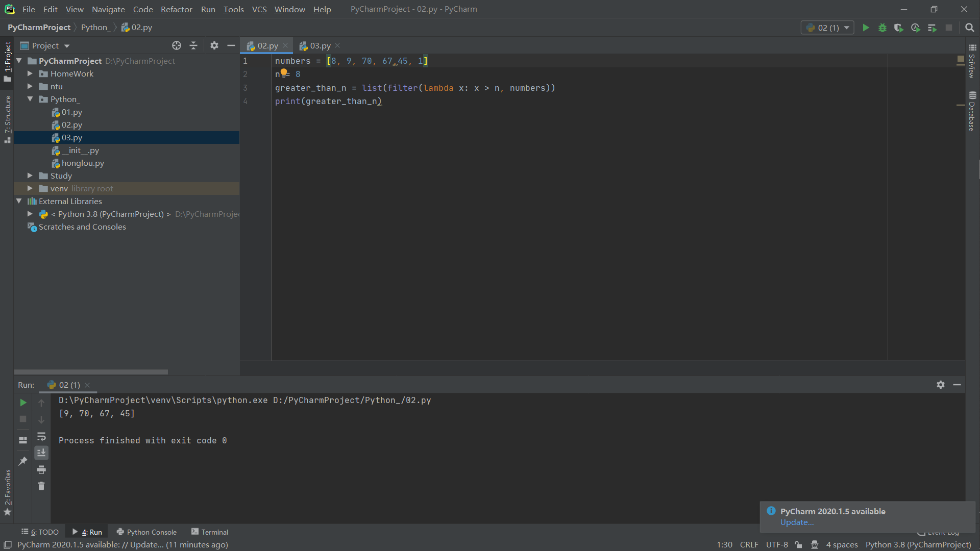Collapse the Python_ folder in the tree
980x551 pixels.
pos(30,99)
